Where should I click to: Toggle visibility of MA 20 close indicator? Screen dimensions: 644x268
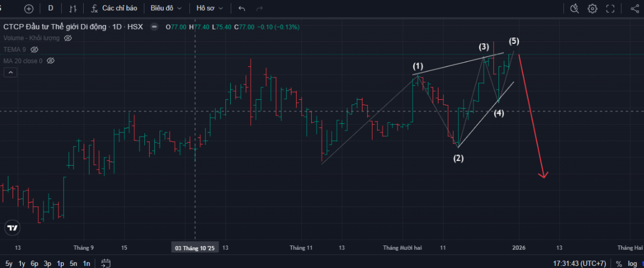(50, 61)
